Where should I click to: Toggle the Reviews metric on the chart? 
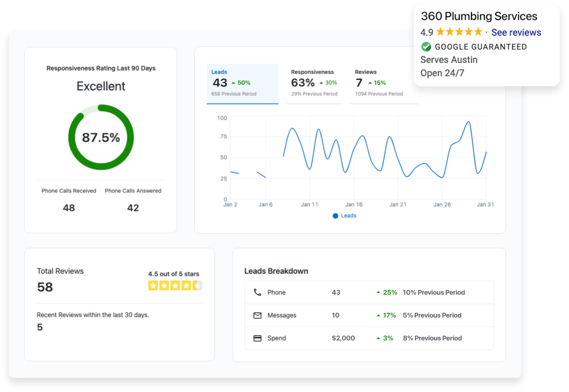(x=379, y=83)
